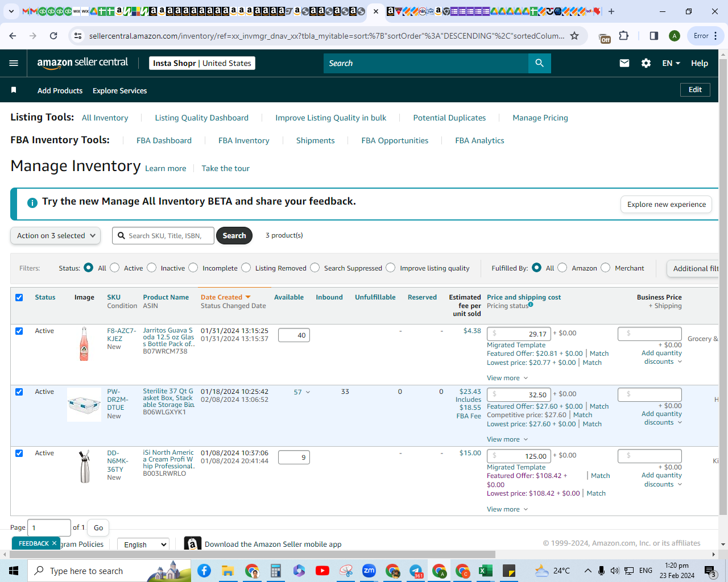This screenshot has width=728, height=582.
Task: Click the Search button beside SKU field
Action: point(234,236)
